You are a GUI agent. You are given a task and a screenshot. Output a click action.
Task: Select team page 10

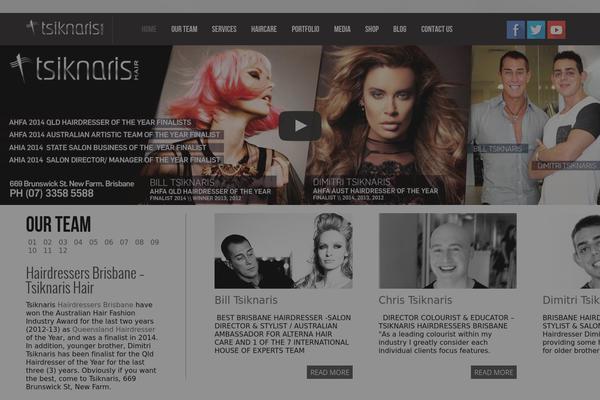(32, 250)
